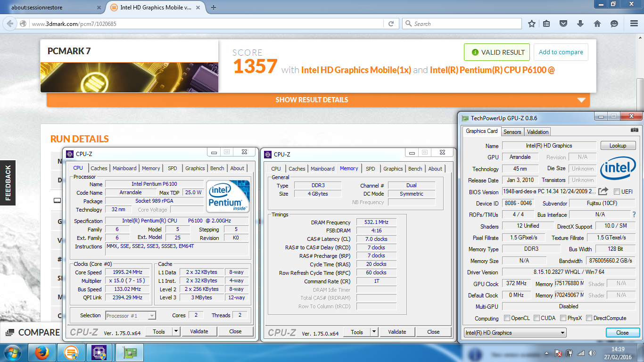Open Tools dropdown arrow in CPU-Z Memory window
Viewport: 644px width, 362px height.
(374, 332)
